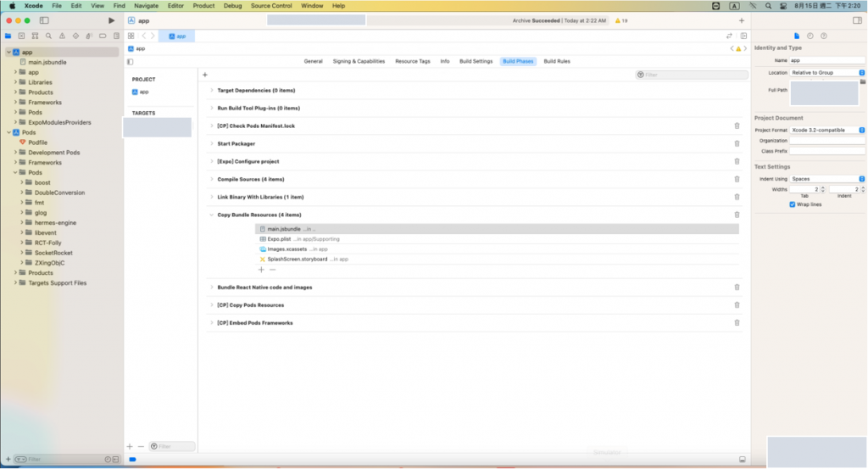Open the Debug menu

point(232,6)
